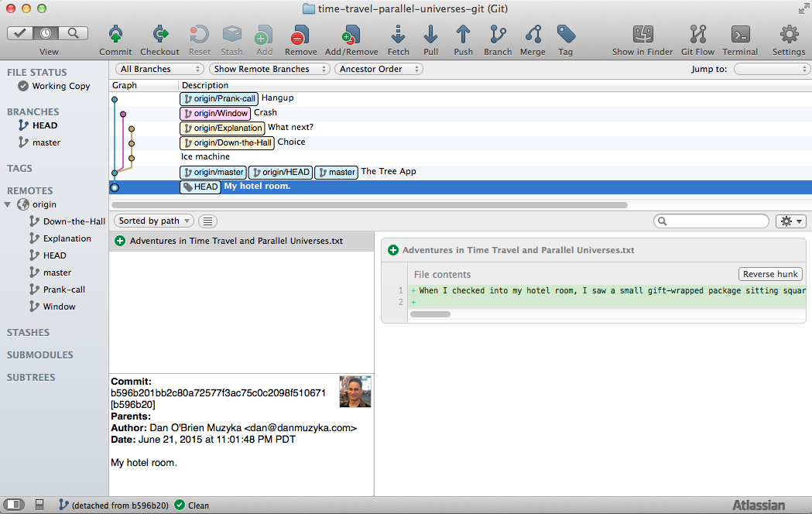Click the Tag toolbar icon
The image size is (812, 514).
coord(566,35)
